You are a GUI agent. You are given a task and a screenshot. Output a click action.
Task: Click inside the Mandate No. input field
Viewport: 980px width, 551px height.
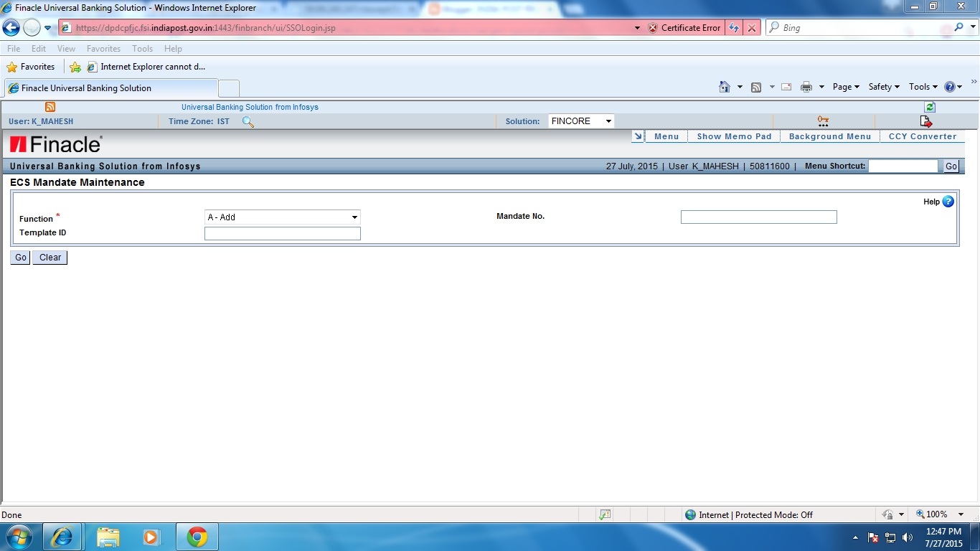point(758,216)
